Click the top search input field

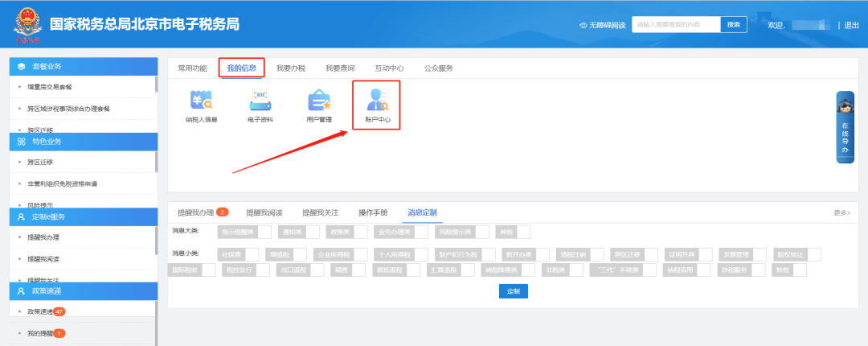[675, 25]
